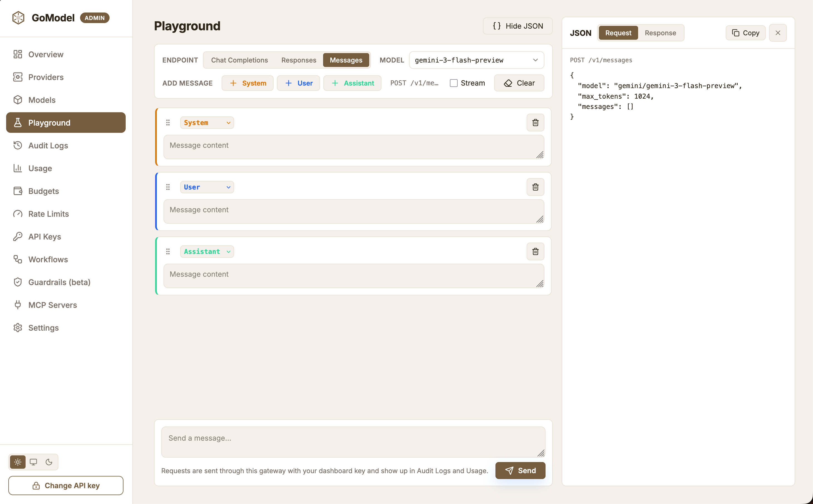Click the GoModel hexagon logo
The height and width of the screenshot is (504, 813).
tap(18, 18)
